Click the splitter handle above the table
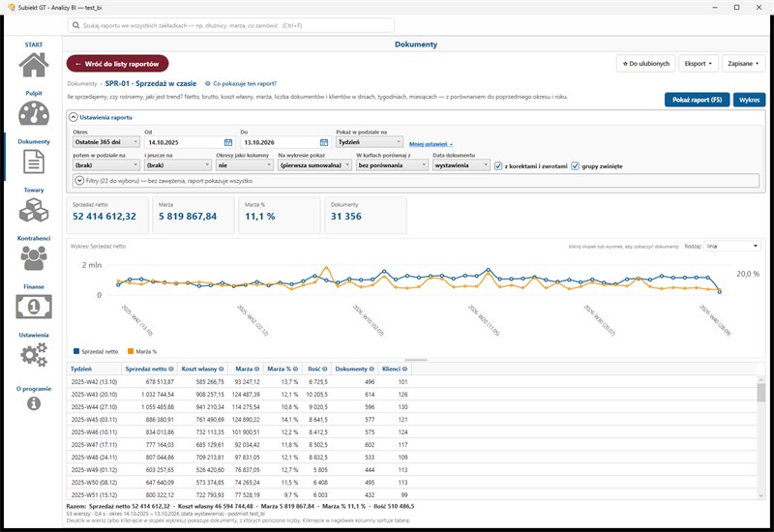Image resolution: width=774 pixels, height=532 pixels. coord(416,360)
